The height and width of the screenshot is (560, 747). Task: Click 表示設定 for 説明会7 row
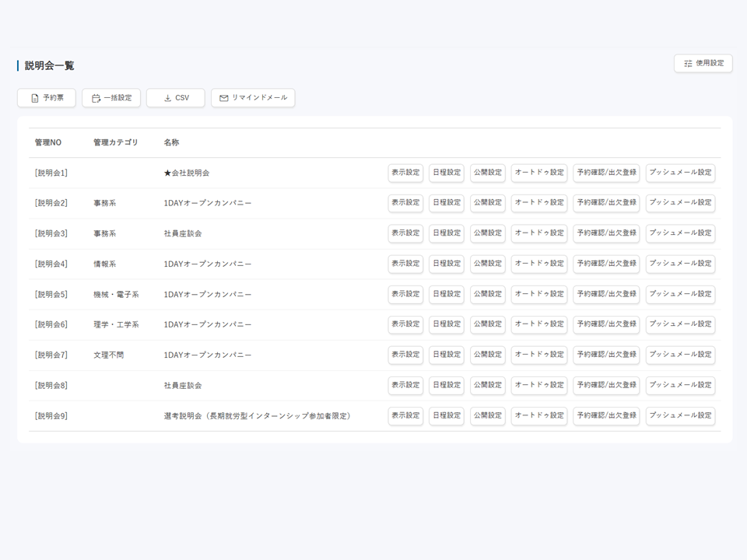click(x=405, y=355)
